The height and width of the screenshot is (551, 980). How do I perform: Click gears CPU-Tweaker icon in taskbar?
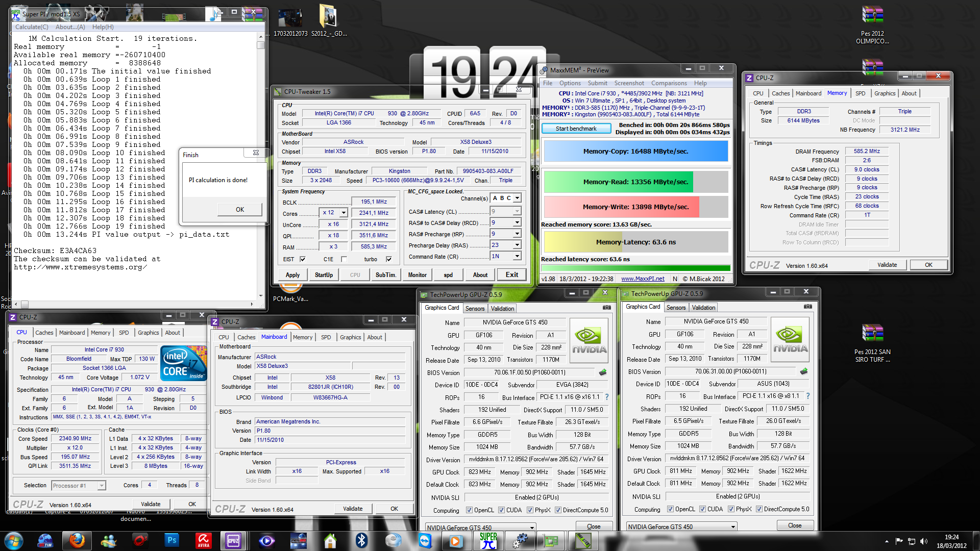520,541
